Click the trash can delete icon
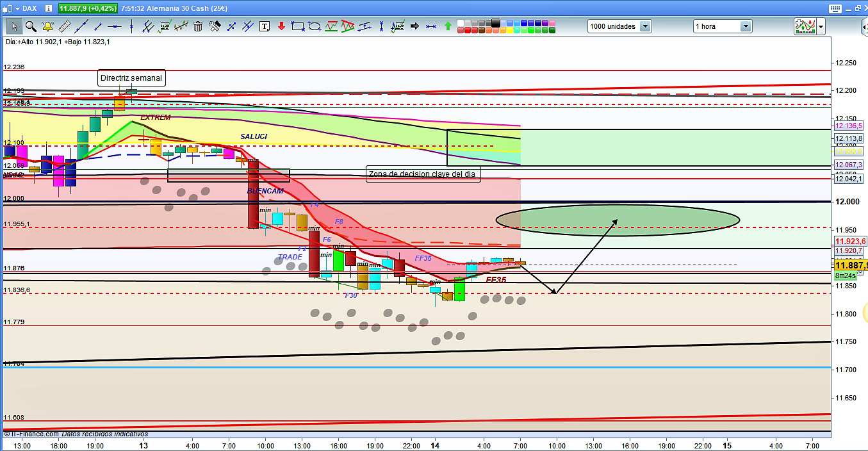 tap(198, 26)
